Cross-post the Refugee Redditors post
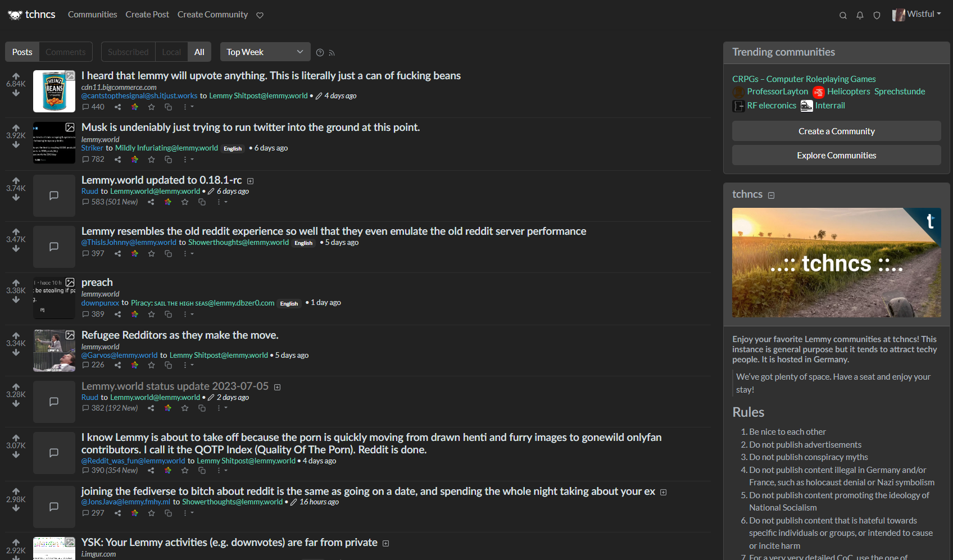 [168, 365]
